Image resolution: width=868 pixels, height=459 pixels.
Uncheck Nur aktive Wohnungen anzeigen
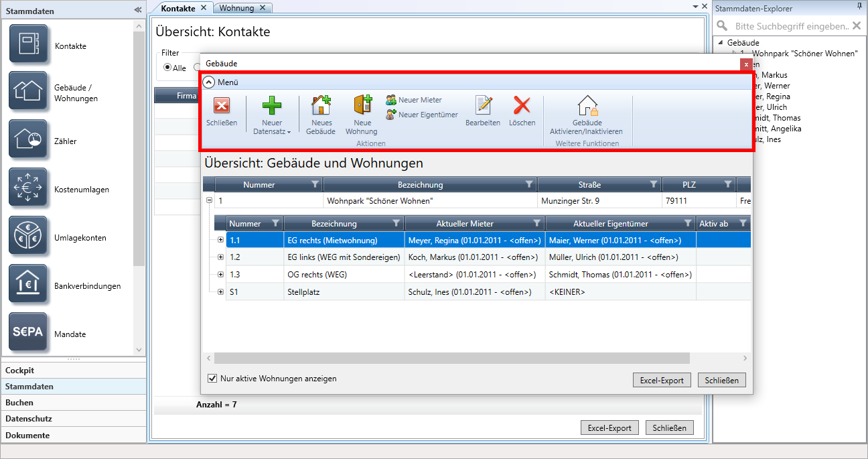[x=213, y=379]
